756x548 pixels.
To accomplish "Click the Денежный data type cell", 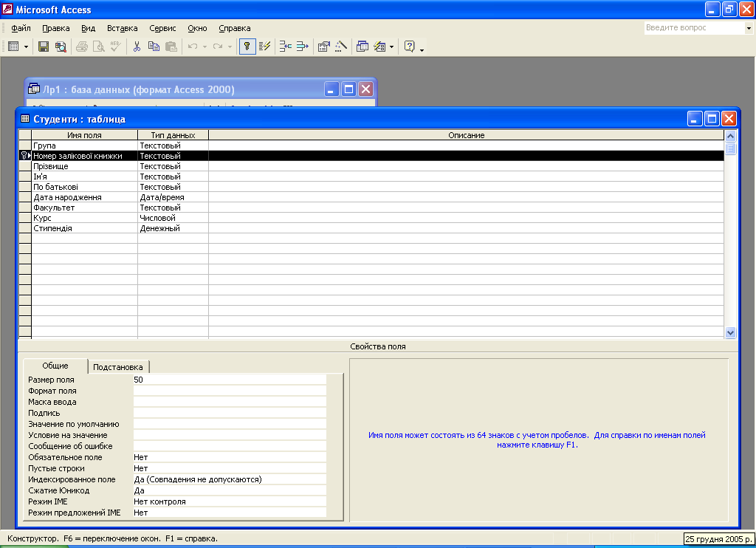I will click(173, 228).
